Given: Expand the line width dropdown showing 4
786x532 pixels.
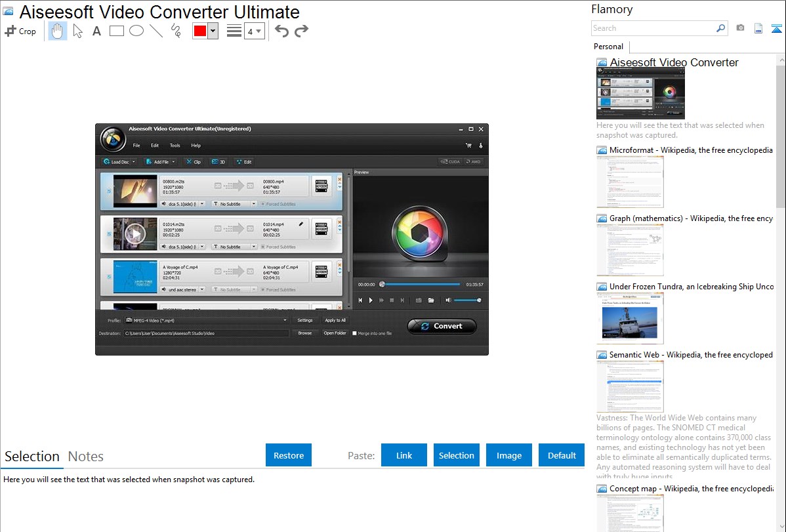Looking at the screenshot, I should pyautogui.click(x=255, y=31).
